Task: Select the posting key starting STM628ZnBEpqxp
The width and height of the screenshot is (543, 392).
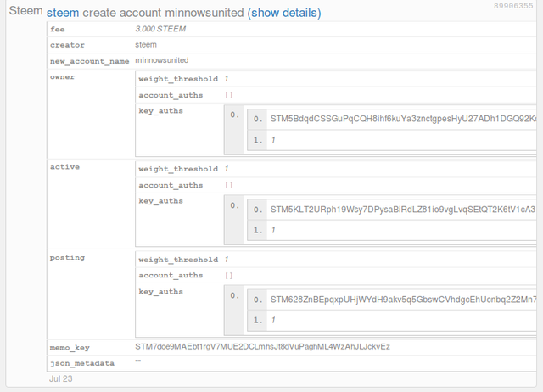Action: (403, 300)
